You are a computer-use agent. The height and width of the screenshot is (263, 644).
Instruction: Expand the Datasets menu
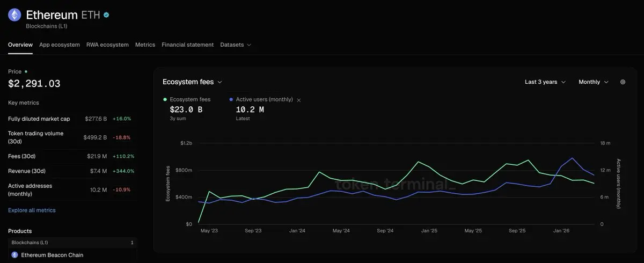[x=235, y=45]
